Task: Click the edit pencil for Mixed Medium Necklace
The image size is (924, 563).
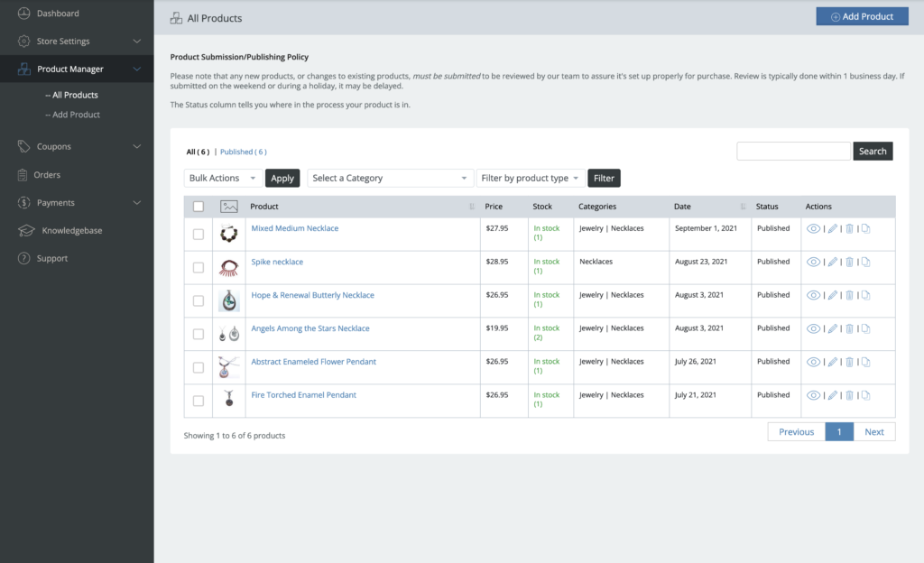Action: pos(832,229)
